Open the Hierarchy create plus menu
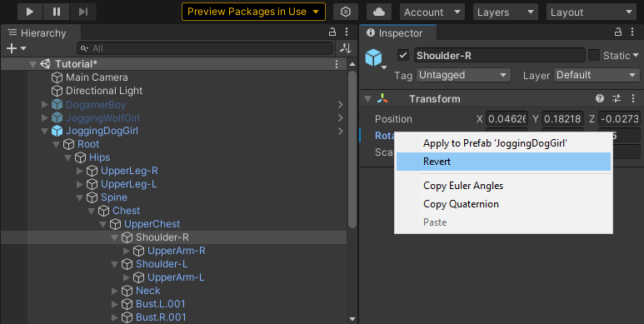The width and height of the screenshot is (644, 324). pyautogui.click(x=16, y=48)
